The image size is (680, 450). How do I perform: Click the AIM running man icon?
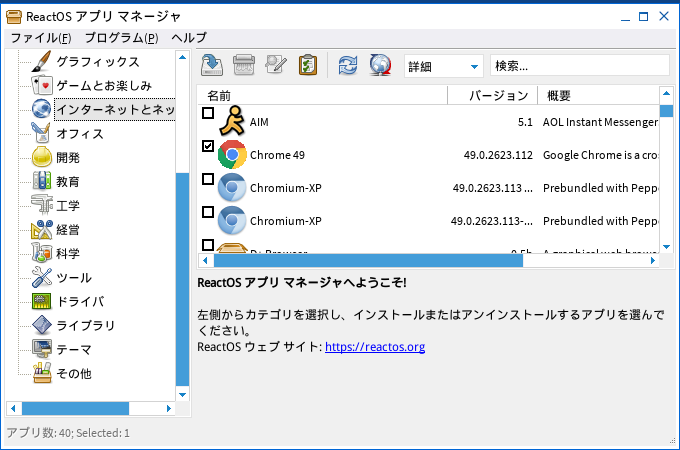(232, 121)
